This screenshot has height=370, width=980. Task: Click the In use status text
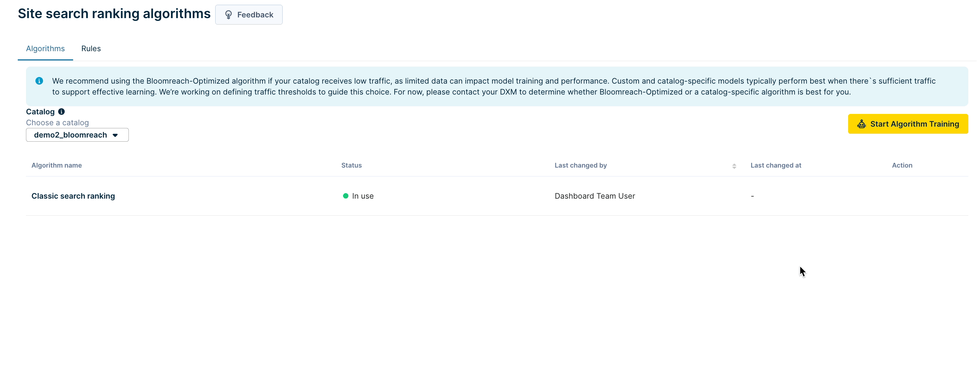363,196
